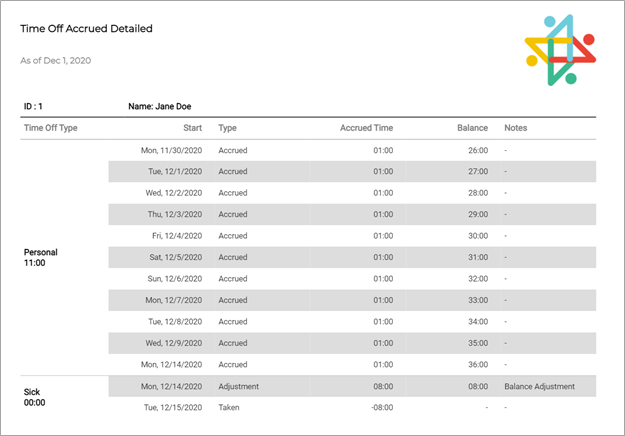Click the Balance column header
Screen dimensions: 625x436
tap(472, 128)
